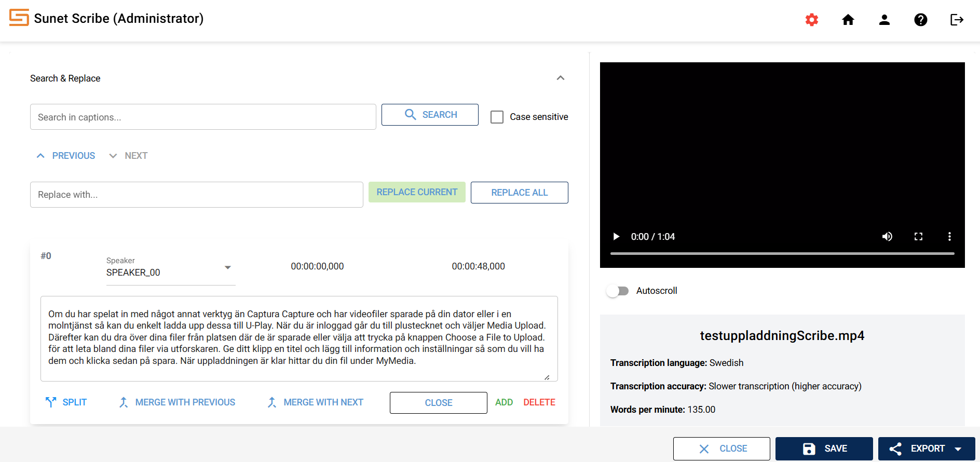Split the caption segment
The height and width of the screenshot is (462, 980).
[x=66, y=402]
